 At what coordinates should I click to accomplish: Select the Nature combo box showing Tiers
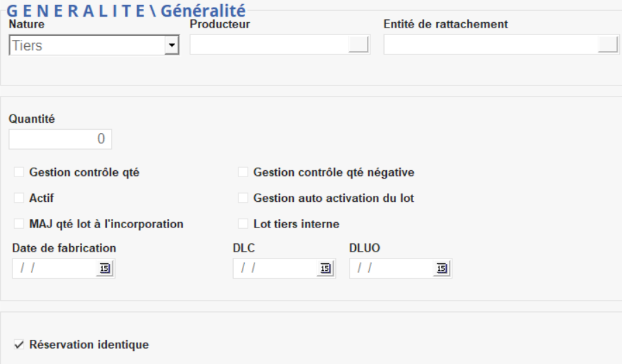[x=86, y=46]
